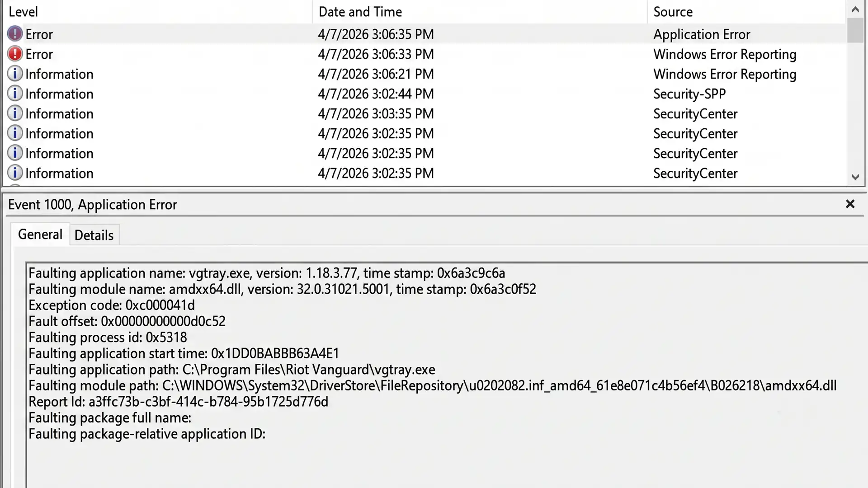Click the information icon in the Security-SPP row
868x488 pixels.
[x=15, y=94]
